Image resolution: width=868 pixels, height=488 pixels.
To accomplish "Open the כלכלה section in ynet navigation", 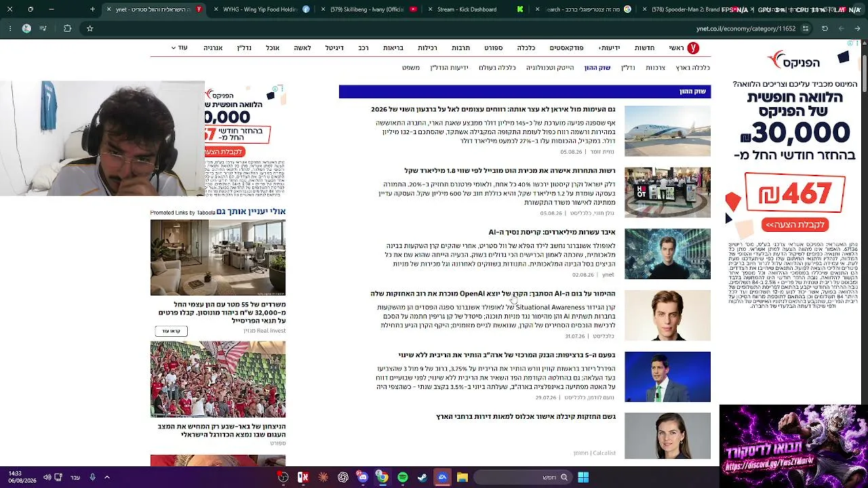I will coord(526,48).
